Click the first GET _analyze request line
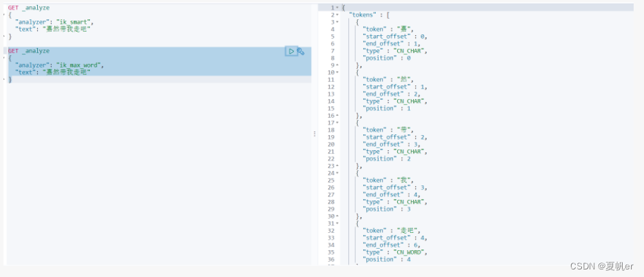The height and width of the screenshot is (277, 644). coord(29,8)
